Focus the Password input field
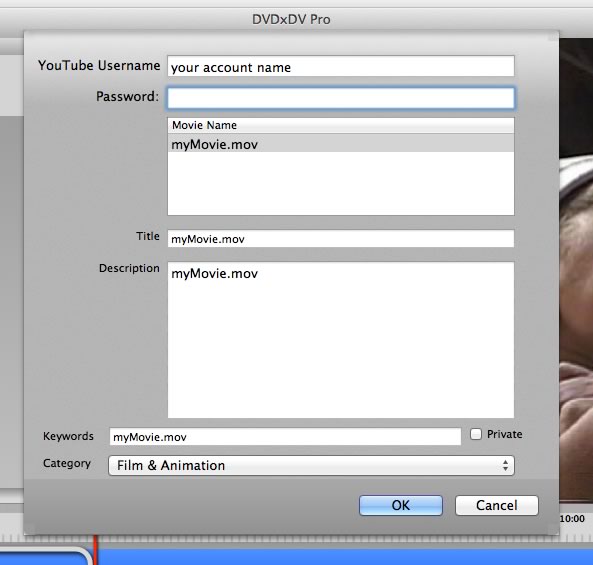Viewport: 593px width, 565px height. [x=341, y=98]
